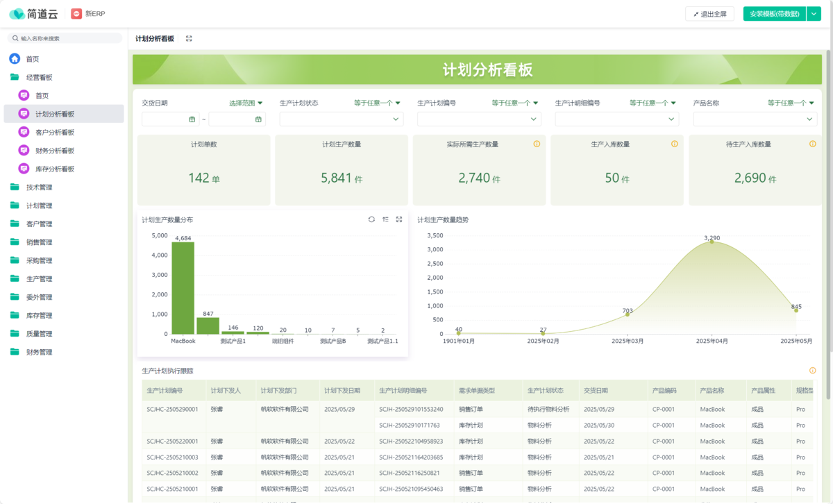
Task: Click the folder icon beside 销售管理
Action: (15, 242)
